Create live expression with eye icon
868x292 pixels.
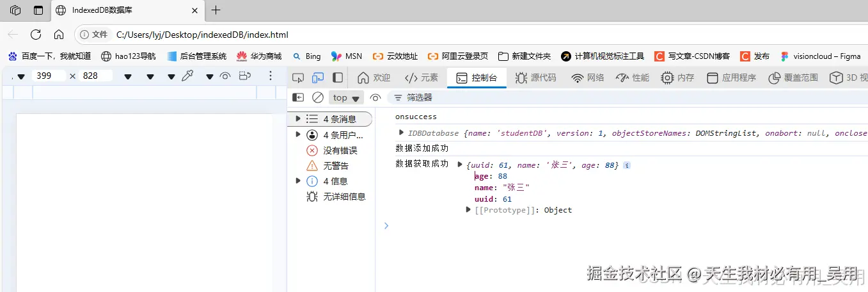[375, 97]
